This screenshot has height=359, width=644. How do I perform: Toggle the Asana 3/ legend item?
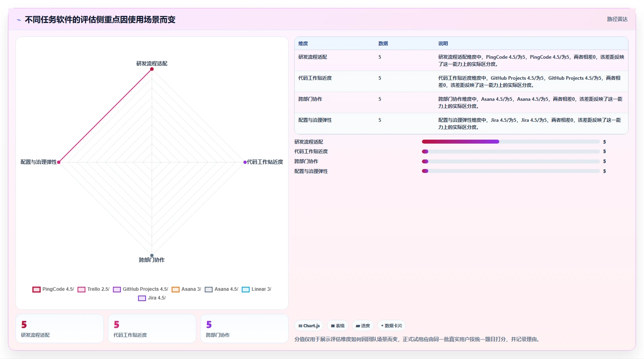pos(186,289)
